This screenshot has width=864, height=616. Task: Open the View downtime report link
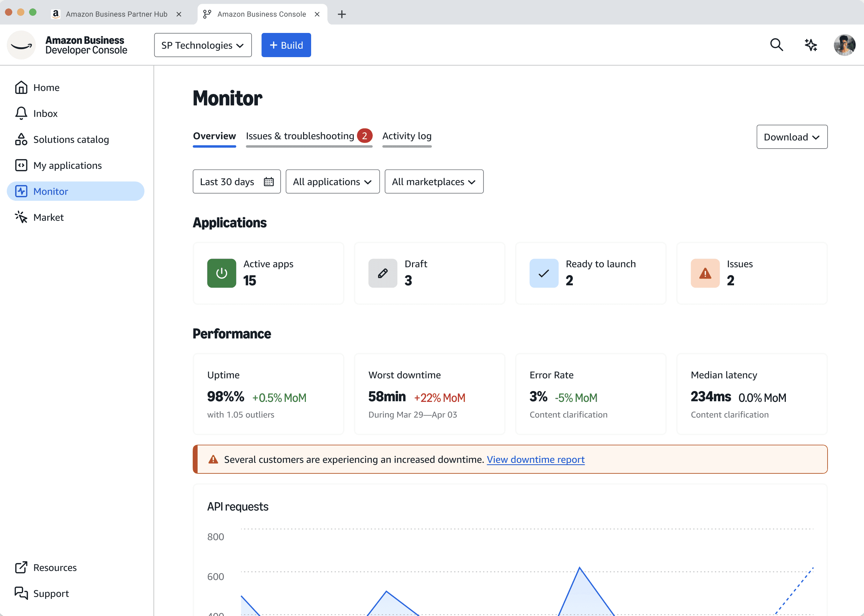tap(535, 459)
